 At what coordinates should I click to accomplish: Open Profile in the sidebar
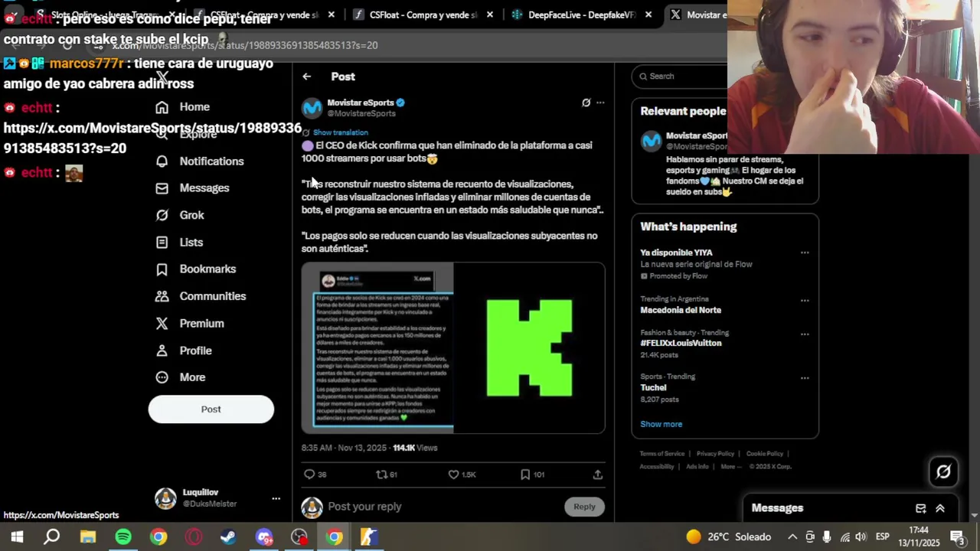[184, 350]
